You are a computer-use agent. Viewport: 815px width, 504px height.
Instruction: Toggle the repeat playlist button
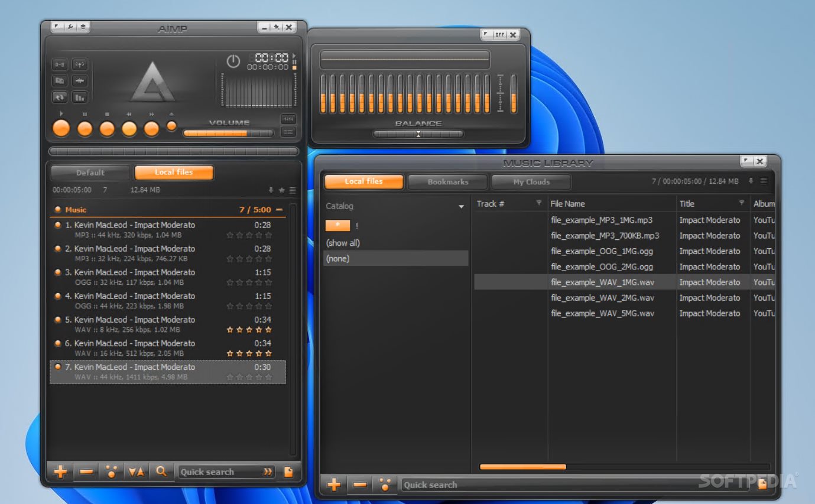tap(60, 97)
